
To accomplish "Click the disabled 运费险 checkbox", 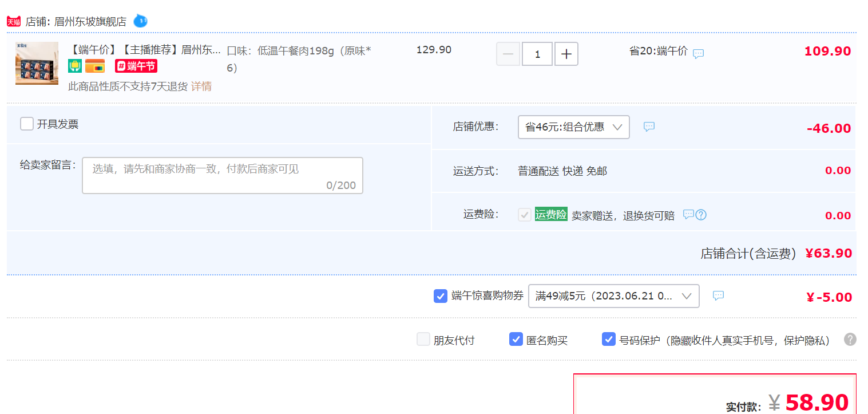I will coord(525,215).
